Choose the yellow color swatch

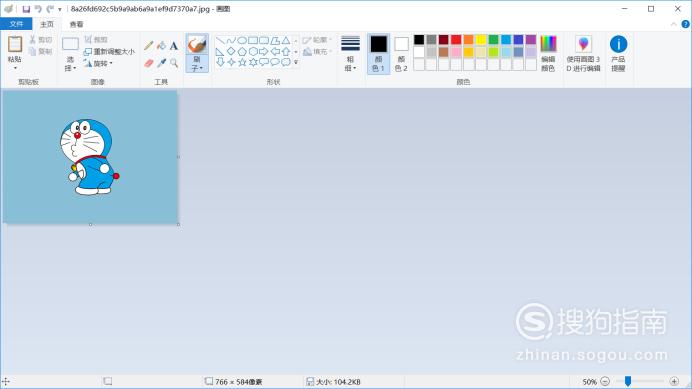pos(481,40)
